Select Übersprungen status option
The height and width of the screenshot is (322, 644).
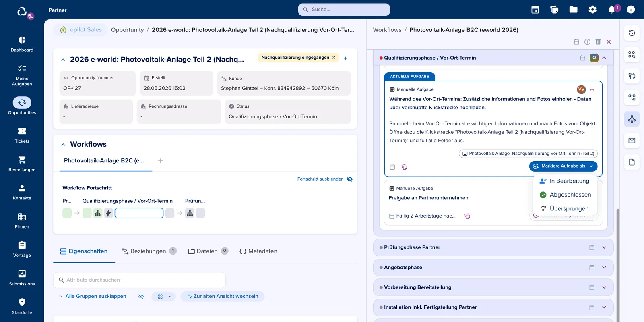[565, 208]
